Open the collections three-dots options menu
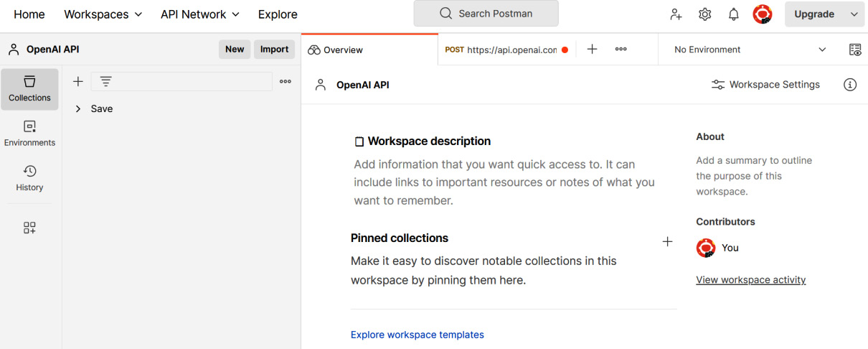The image size is (868, 349). coord(286,81)
